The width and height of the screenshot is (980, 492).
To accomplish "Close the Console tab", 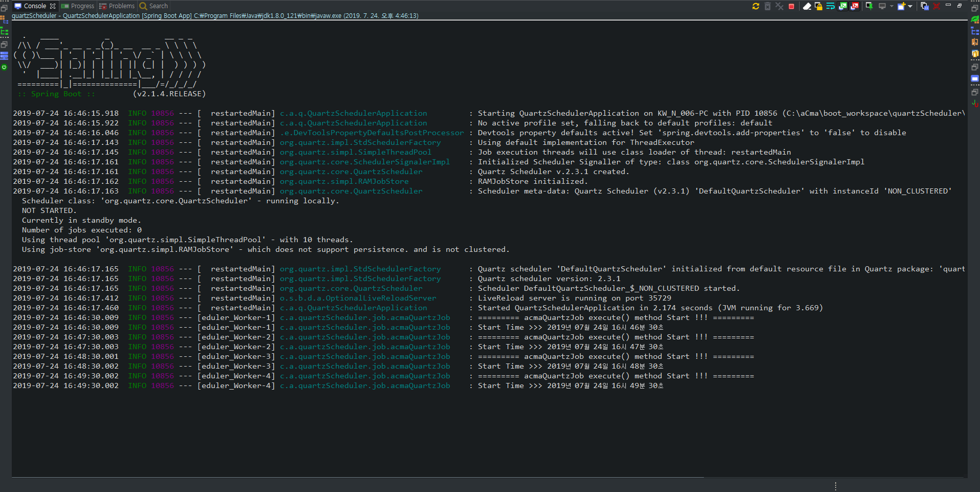I will coord(53,6).
